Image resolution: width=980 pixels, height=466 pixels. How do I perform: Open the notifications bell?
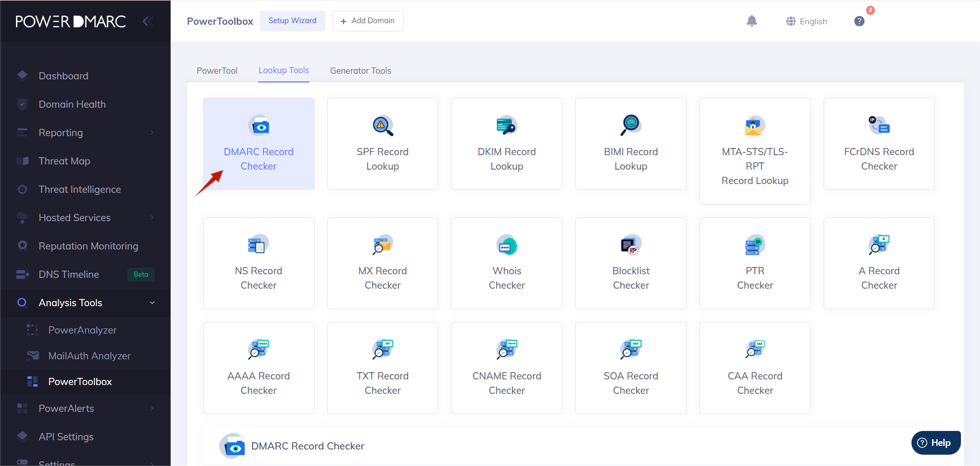click(x=752, y=21)
